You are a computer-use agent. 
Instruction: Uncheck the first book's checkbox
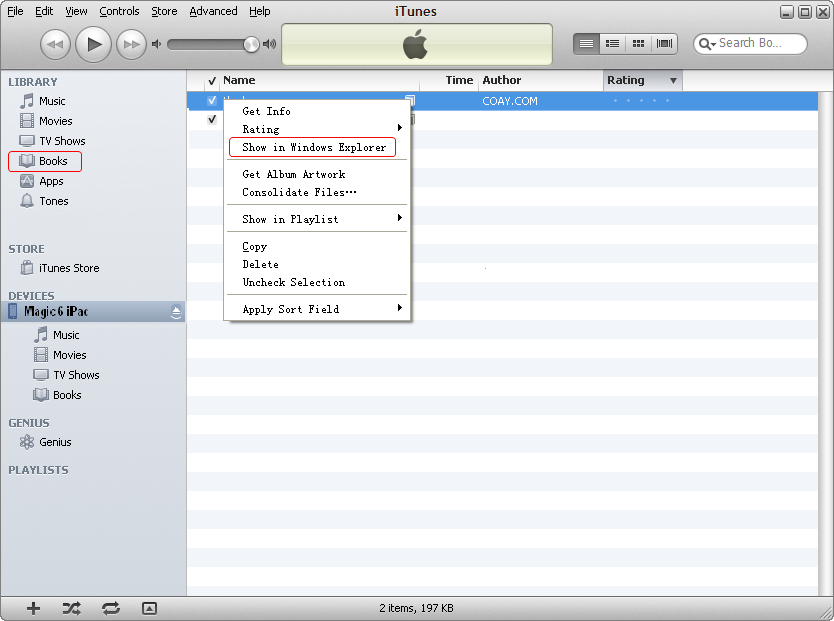[212, 100]
